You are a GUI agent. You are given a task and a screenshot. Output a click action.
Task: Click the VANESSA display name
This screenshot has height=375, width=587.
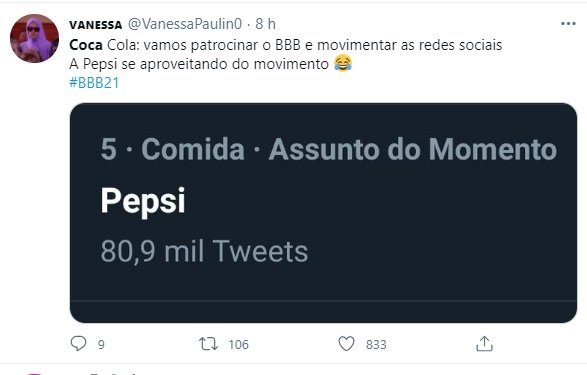95,25
